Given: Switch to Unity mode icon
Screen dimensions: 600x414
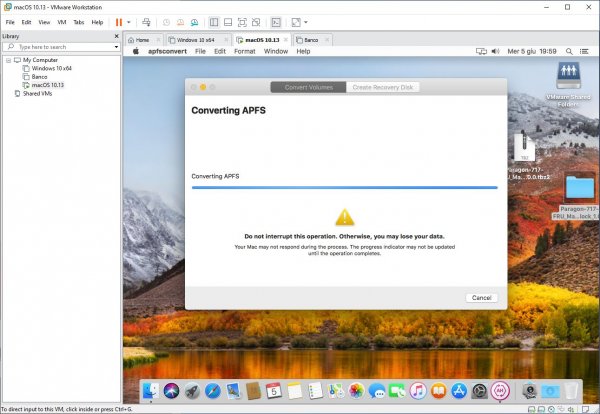Looking at the screenshot, I should coord(256,22).
